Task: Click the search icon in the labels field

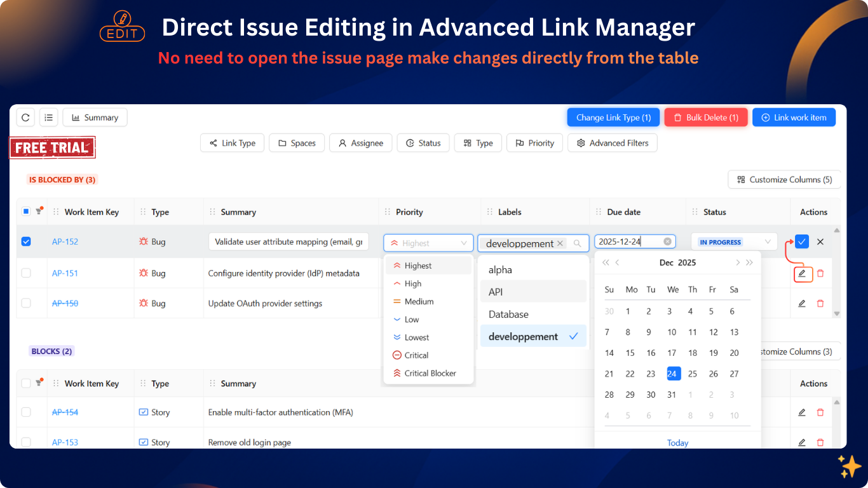Action: tap(577, 243)
